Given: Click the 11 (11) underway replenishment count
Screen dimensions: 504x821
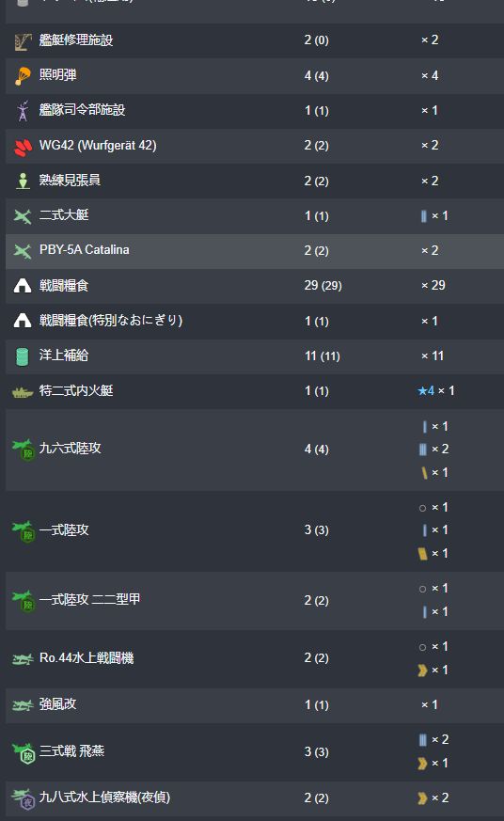Looking at the screenshot, I should tap(323, 356).
